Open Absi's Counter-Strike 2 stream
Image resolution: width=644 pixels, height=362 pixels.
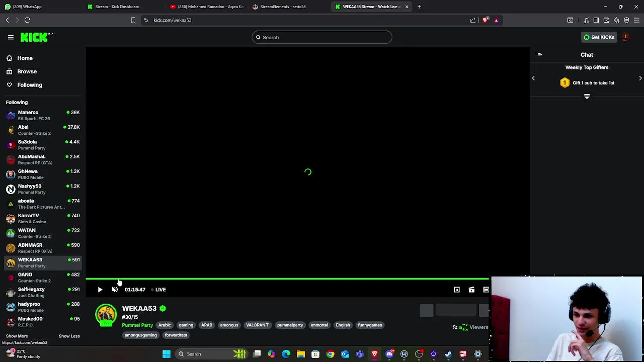(x=43, y=130)
